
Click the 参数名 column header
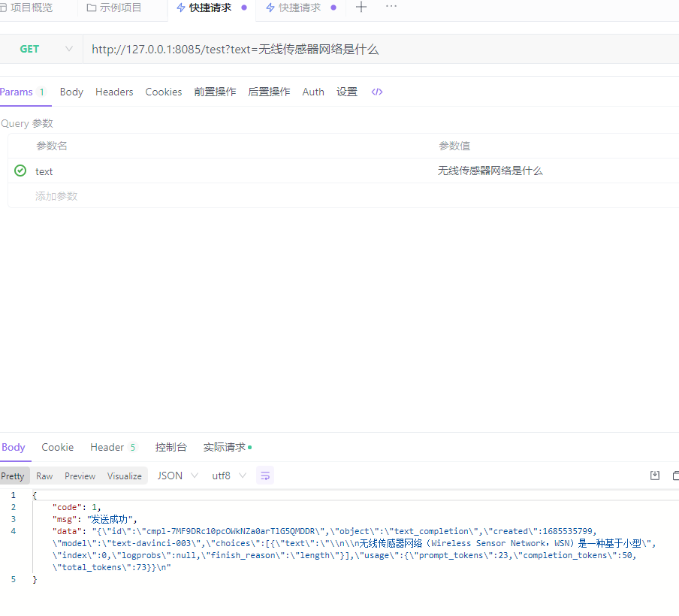click(x=52, y=146)
